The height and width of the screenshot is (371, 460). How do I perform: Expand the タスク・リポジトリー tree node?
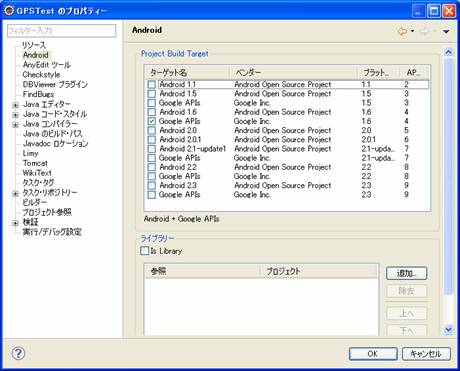point(15,194)
